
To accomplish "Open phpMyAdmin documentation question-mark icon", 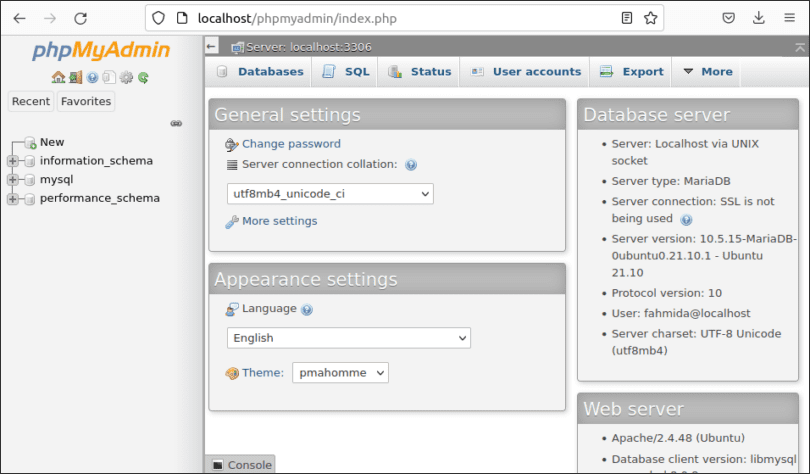I will click(92, 77).
